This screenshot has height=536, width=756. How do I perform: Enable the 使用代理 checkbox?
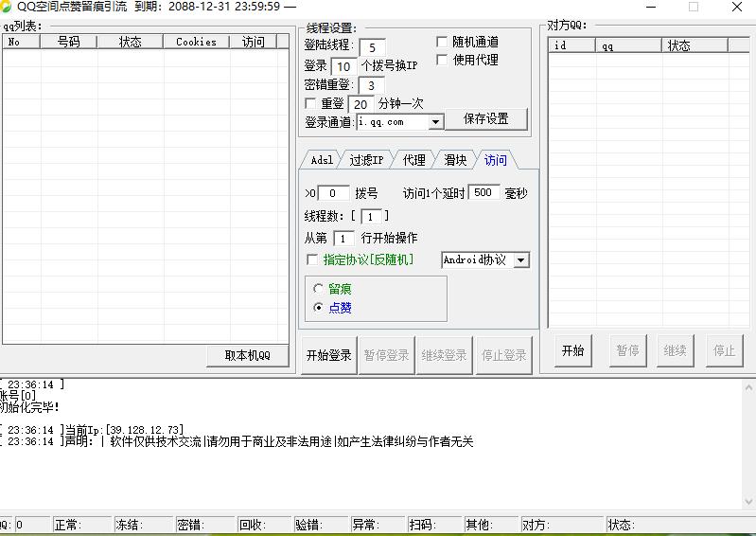pyautogui.click(x=442, y=60)
